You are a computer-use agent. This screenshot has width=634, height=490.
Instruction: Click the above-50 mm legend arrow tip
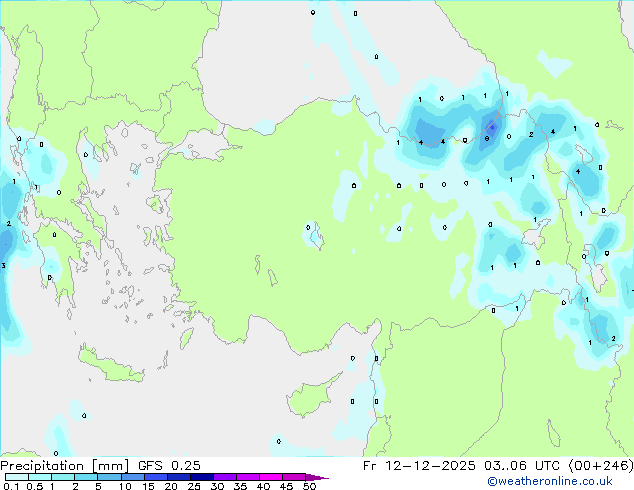pyautogui.click(x=317, y=477)
